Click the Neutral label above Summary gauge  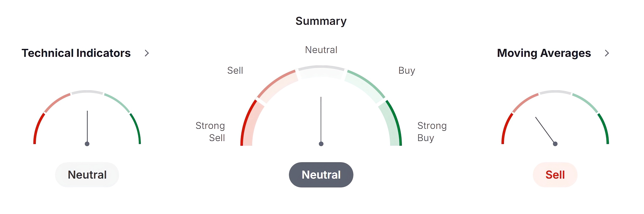click(321, 50)
